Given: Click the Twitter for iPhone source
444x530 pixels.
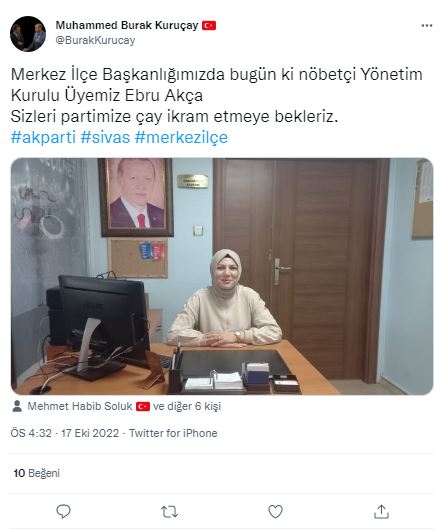Looking at the screenshot, I should point(173,433).
